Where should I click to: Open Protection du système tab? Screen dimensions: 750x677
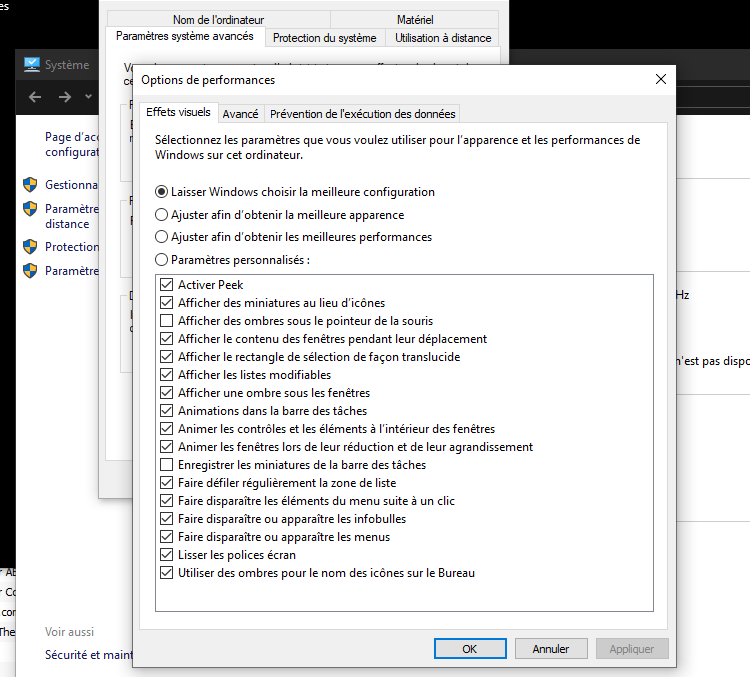(x=325, y=38)
